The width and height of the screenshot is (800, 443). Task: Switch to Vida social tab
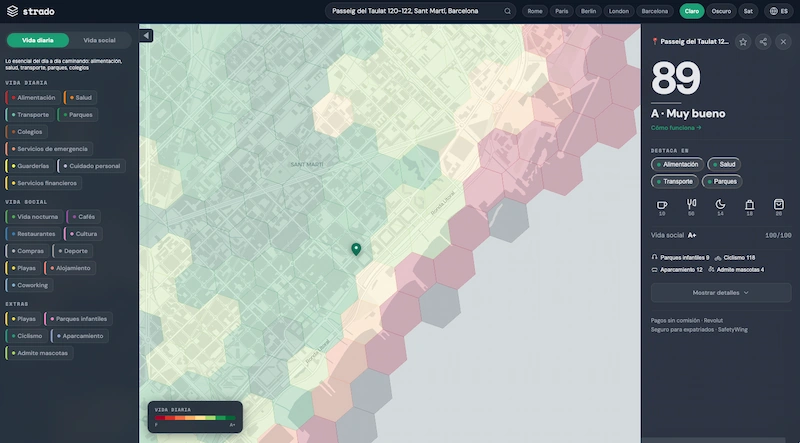pos(99,40)
